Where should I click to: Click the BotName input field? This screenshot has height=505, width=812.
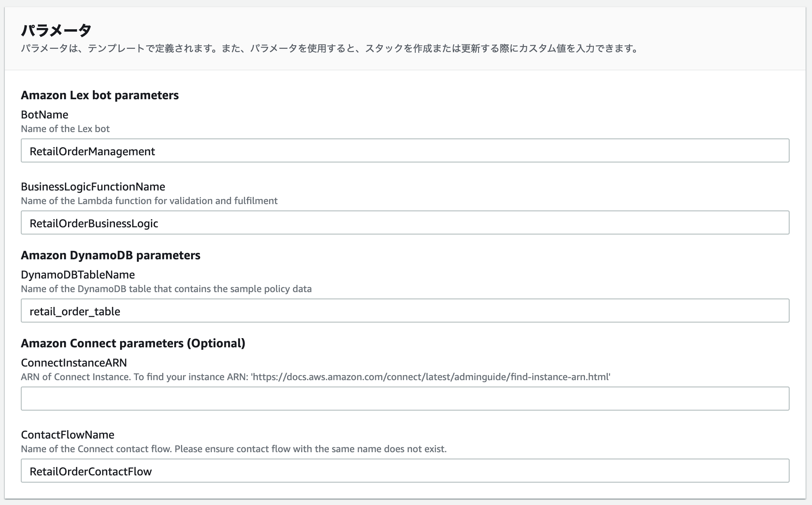point(404,151)
